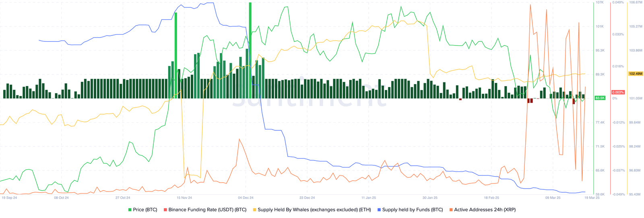Click the 19 Sep 24 start date
The image size is (644, 218).
(x=9, y=198)
